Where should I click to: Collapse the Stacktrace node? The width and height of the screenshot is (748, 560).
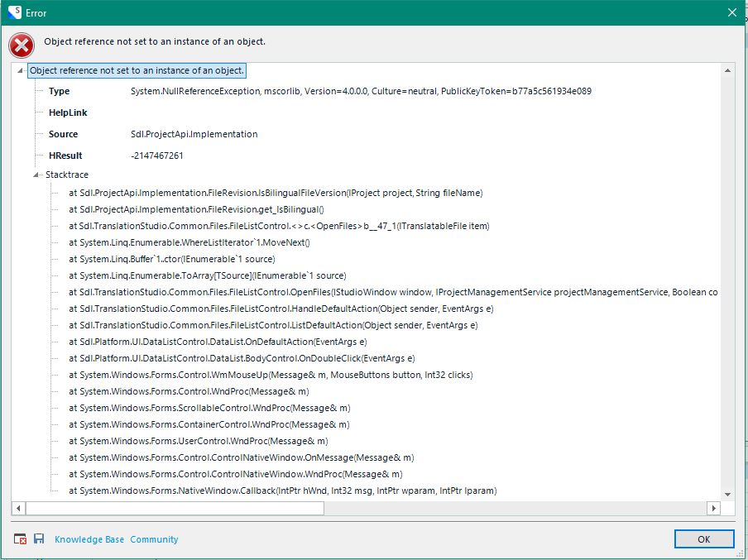(x=36, y=175)
